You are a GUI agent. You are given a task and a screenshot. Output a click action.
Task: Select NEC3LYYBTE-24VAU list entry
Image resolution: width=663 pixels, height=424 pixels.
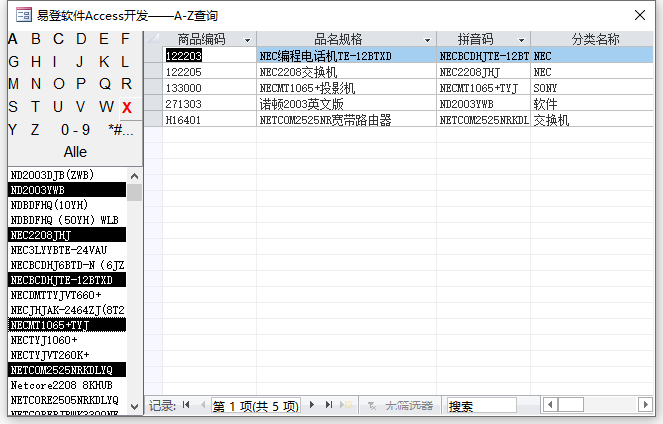(x=67, y=250)
